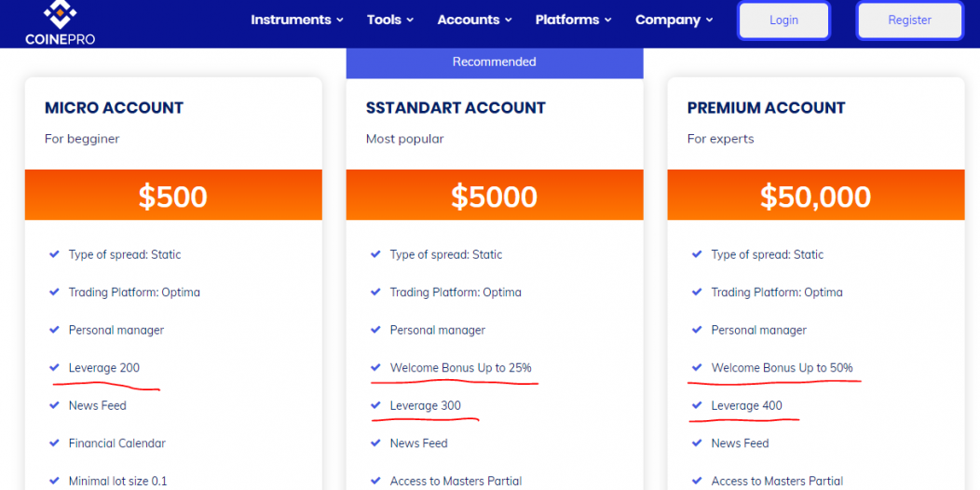
Task: Click checkmark icon beside Micro Leverage 200
Action: [x=54, y=367]
